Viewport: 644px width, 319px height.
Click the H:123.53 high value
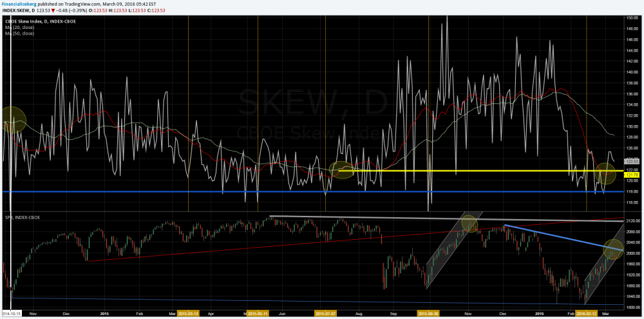(117, 10)
